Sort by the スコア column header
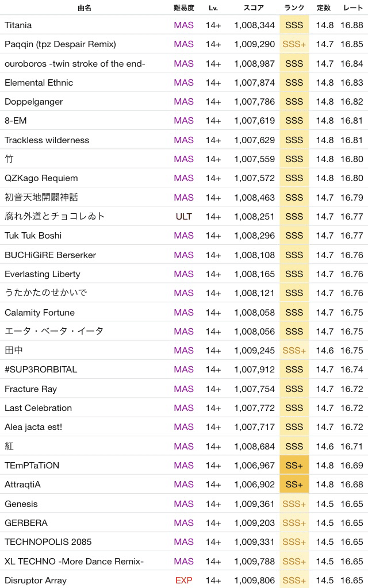The image size is (368, 588). coord(254,8)
